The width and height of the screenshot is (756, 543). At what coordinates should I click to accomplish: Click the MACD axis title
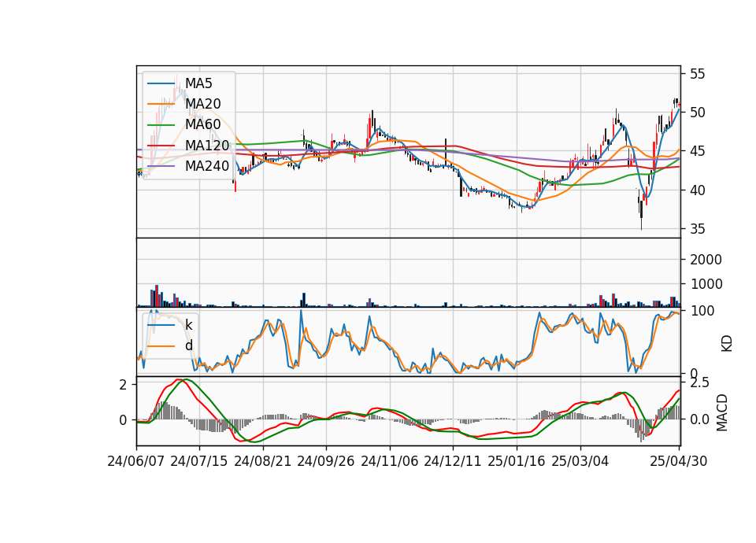click(x=722, y=413)
